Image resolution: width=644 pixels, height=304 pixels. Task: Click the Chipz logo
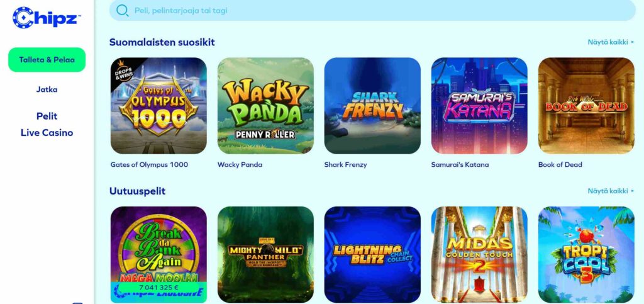pyautogui.click(x=47, y=18)
